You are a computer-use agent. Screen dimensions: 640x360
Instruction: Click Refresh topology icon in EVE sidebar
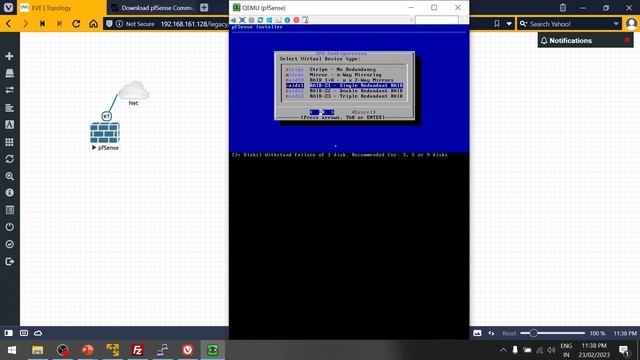point(9,159)
